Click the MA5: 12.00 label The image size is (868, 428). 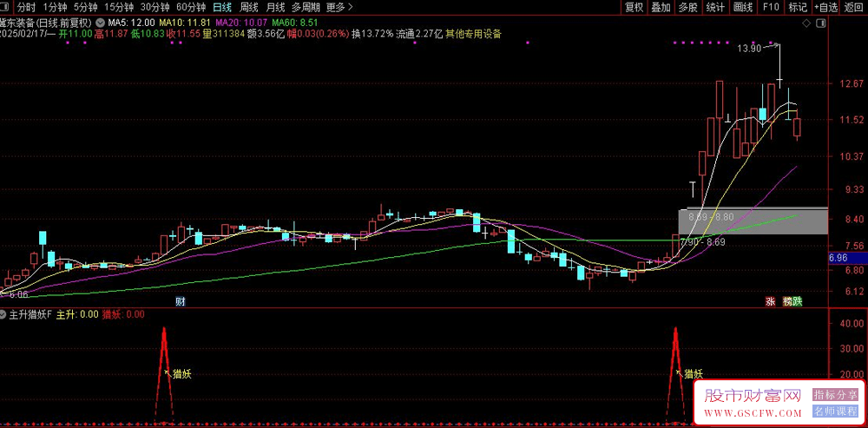tap(132, 23)
